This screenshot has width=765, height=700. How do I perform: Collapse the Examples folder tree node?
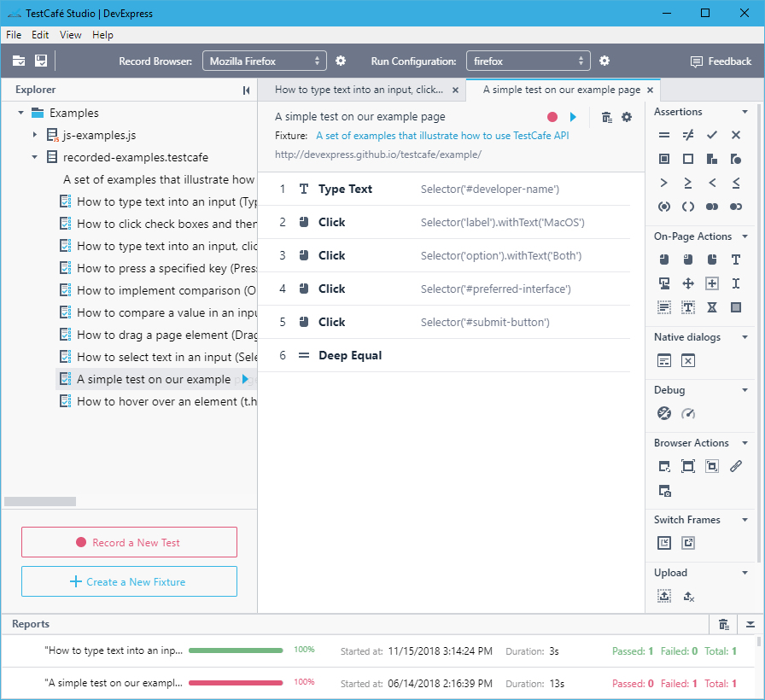click(20, 113)
